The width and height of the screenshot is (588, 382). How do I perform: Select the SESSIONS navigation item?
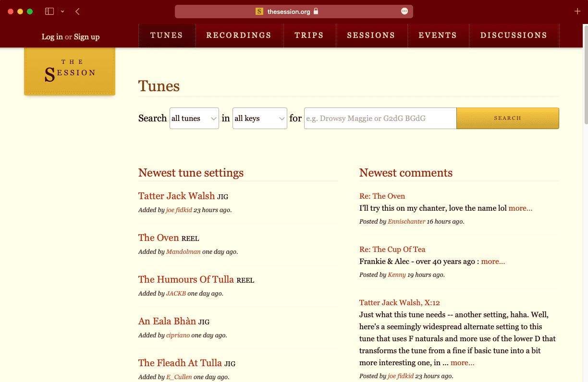pos(371,35)
